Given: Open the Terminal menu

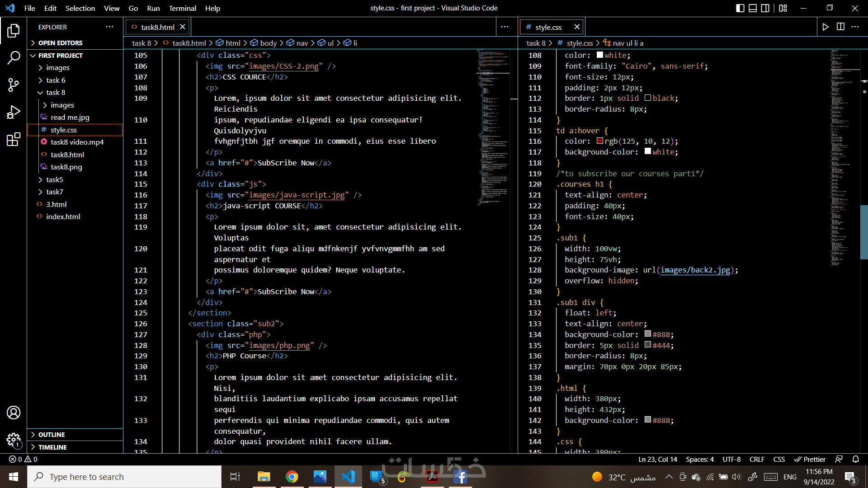Looking at the screenshot, I should [182, 8].
